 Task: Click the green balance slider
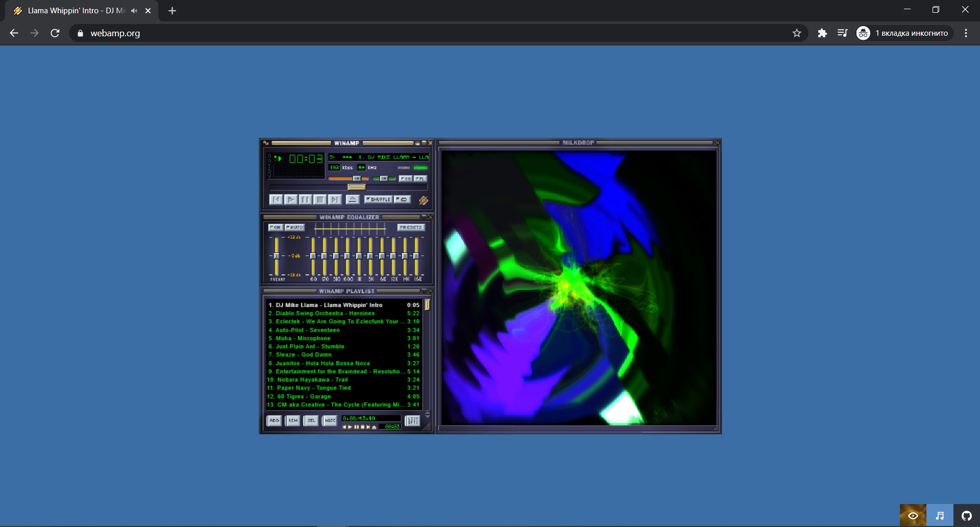click(384, 178)
